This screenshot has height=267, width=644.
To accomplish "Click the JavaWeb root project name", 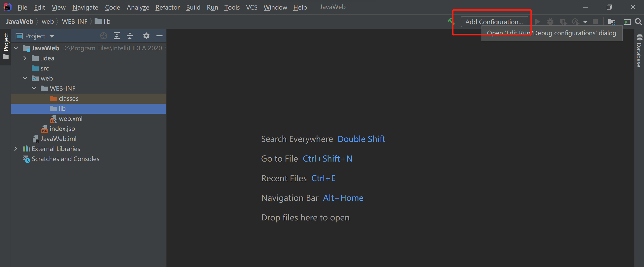I will 45,48.
